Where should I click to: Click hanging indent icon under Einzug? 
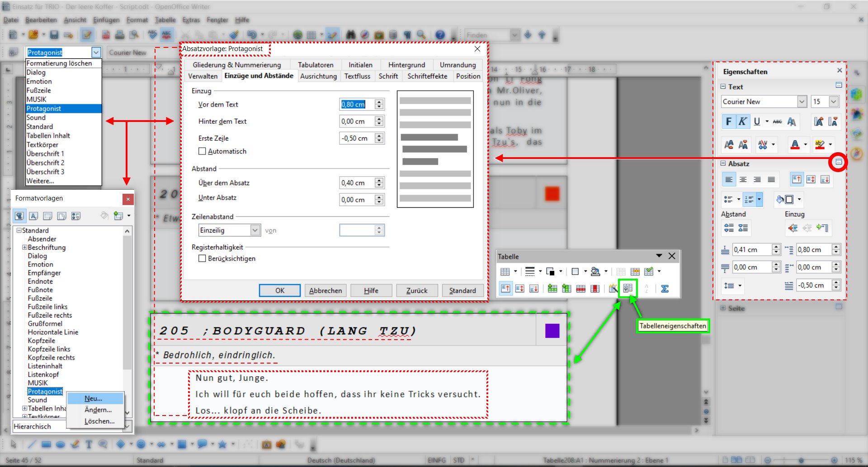(822, 228)
